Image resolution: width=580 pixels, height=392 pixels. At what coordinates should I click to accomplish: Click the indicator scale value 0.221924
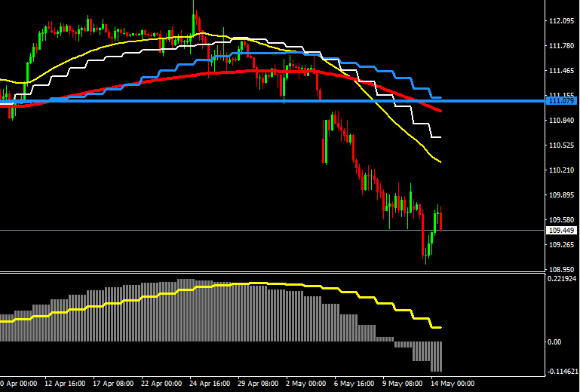pos(562,278)
